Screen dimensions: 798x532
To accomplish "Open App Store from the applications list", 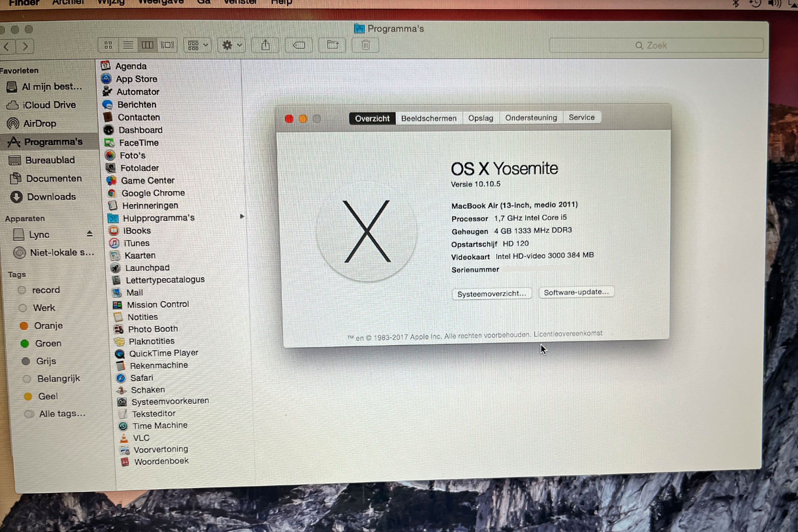I will coord(136,79).
